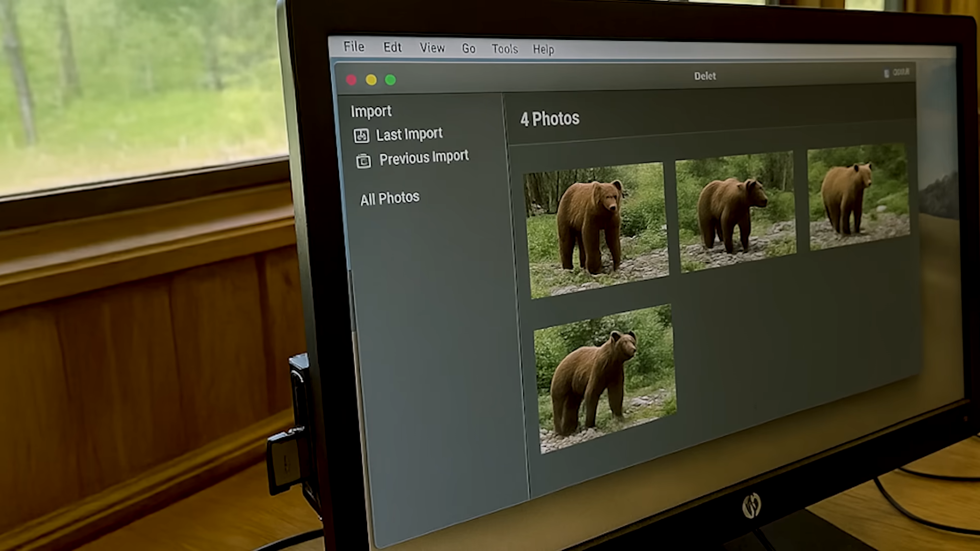
Task: Close the window with the red button
Action: point(351,80)
